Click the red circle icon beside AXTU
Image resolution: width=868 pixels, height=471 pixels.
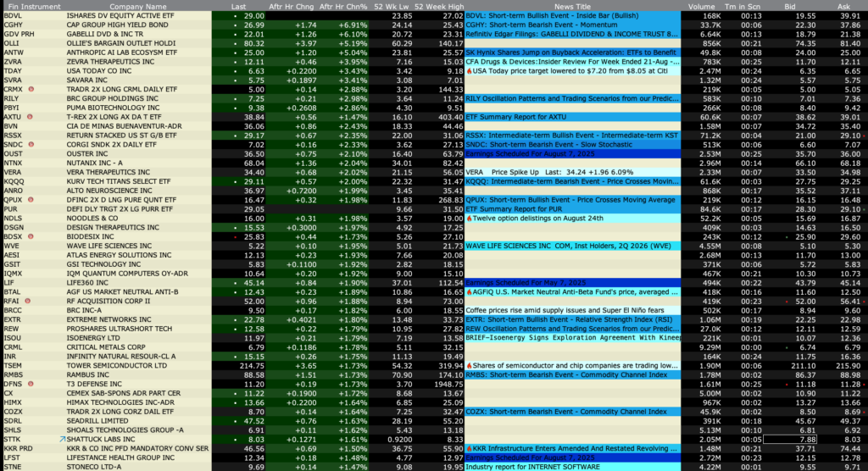point(30,117)
